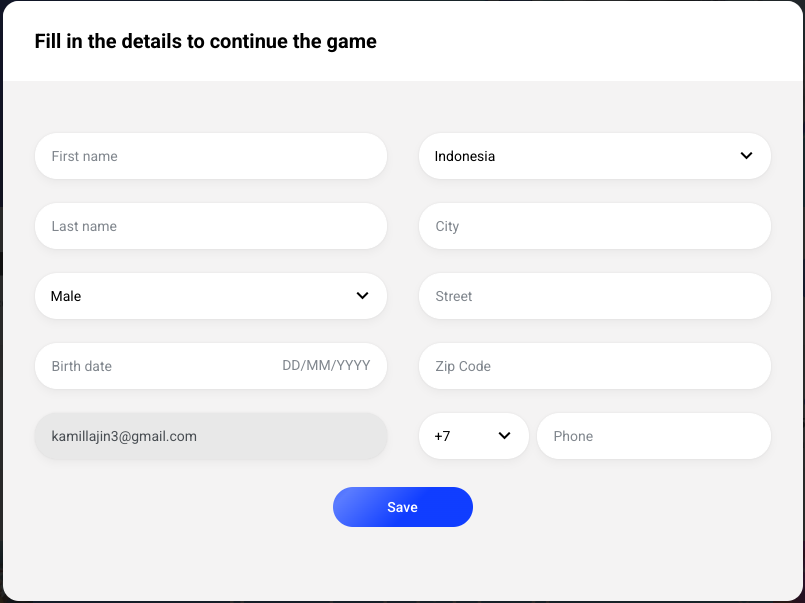The height and width of the screenshot is (603, 805).
Task: Click the "Male" selected value text
Action: pos(66,296)
